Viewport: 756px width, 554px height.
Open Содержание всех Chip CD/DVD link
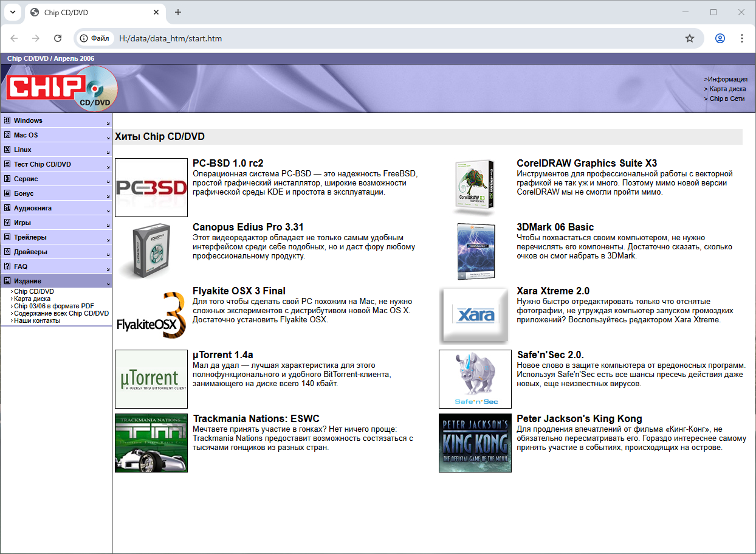coord(61,314)
